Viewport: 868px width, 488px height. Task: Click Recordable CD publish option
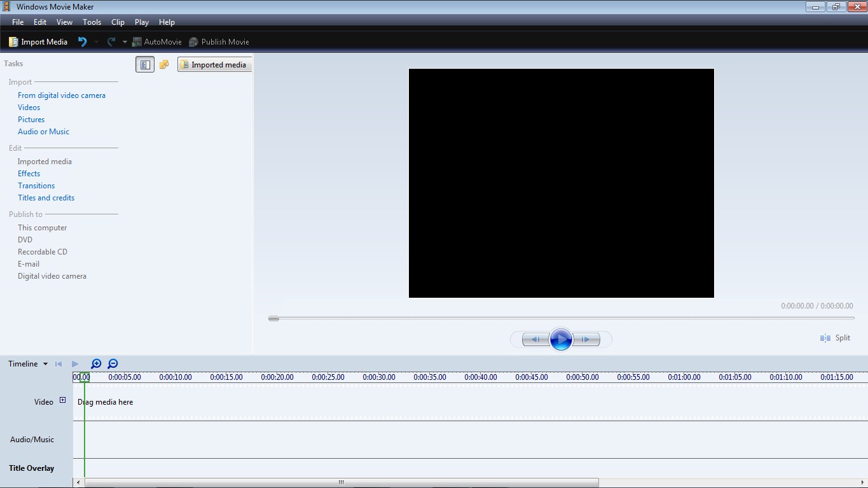point(43,252)
